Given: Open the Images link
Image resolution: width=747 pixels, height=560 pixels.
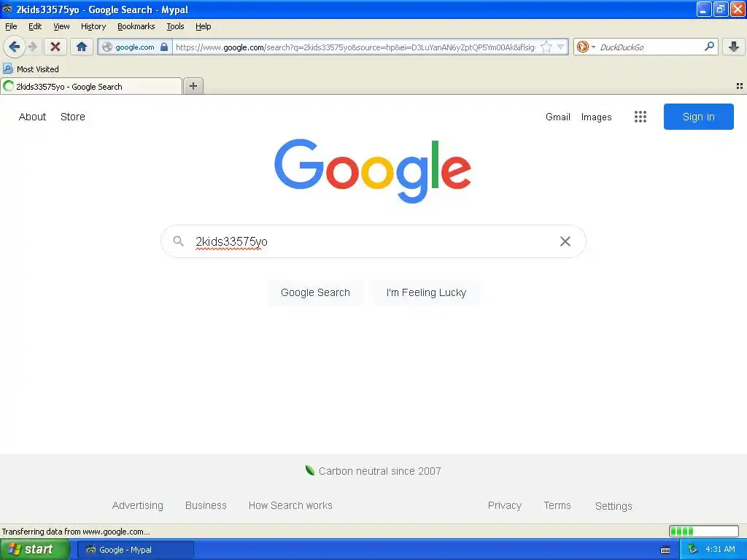Looking at the screenshot, I should coord(597,117).
